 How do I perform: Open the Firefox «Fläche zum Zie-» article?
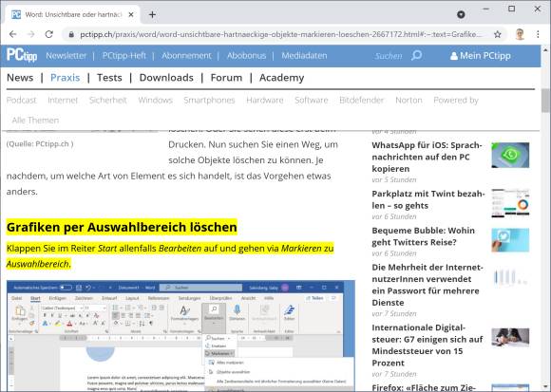(424, 387)
